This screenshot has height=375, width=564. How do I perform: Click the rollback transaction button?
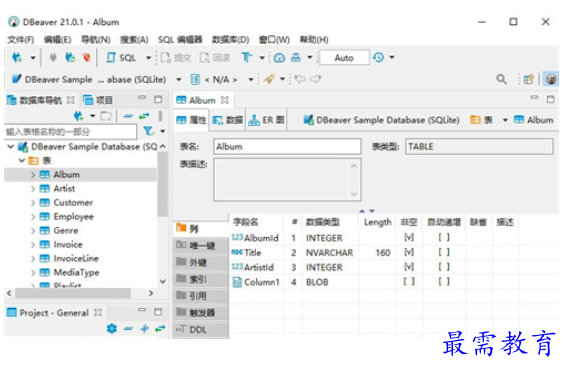coord(215,58)
